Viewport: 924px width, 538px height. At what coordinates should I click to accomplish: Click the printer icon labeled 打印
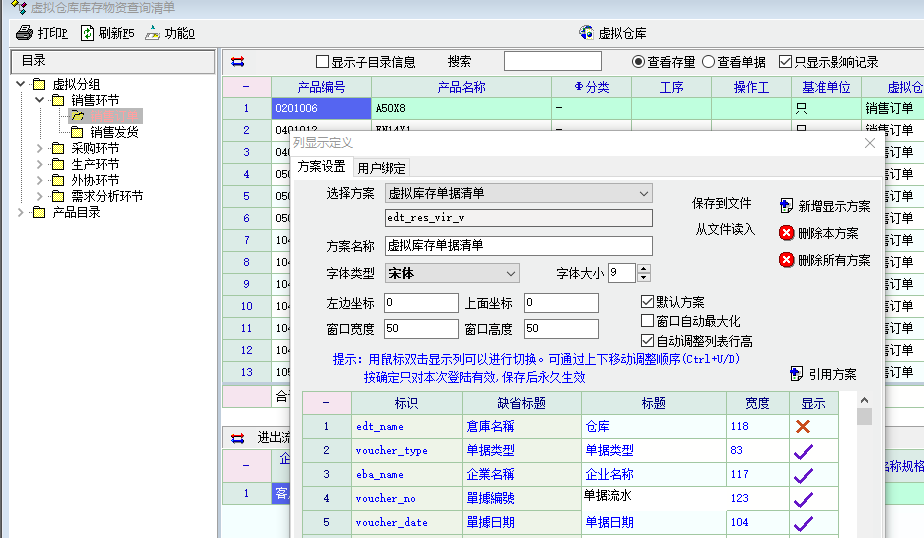[x=25, y=33]
